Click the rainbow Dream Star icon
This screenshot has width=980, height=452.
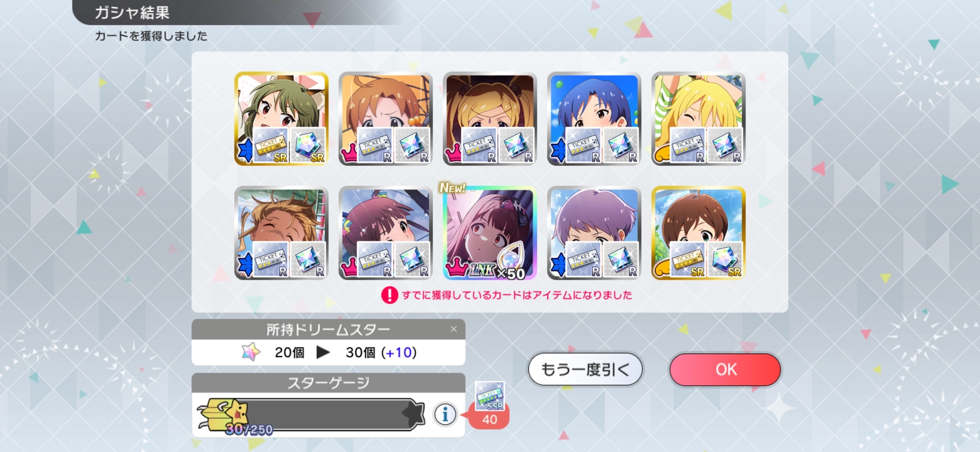(x=251, y=352)
